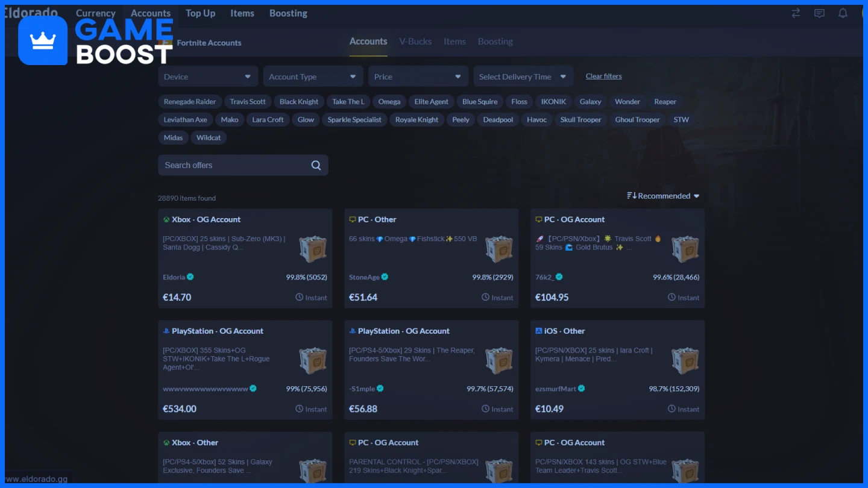Screen dimensions: 868x488
Task: Select the Ghoul Trooper tag
Action: tap(637, 120)
